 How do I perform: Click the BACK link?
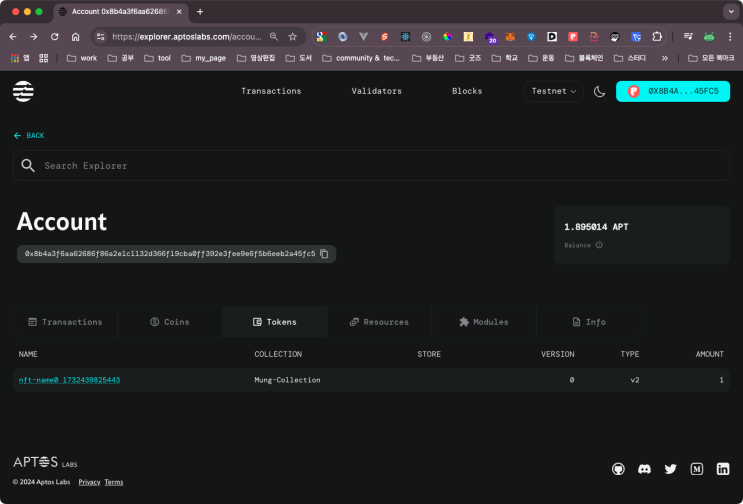point(29,135)
